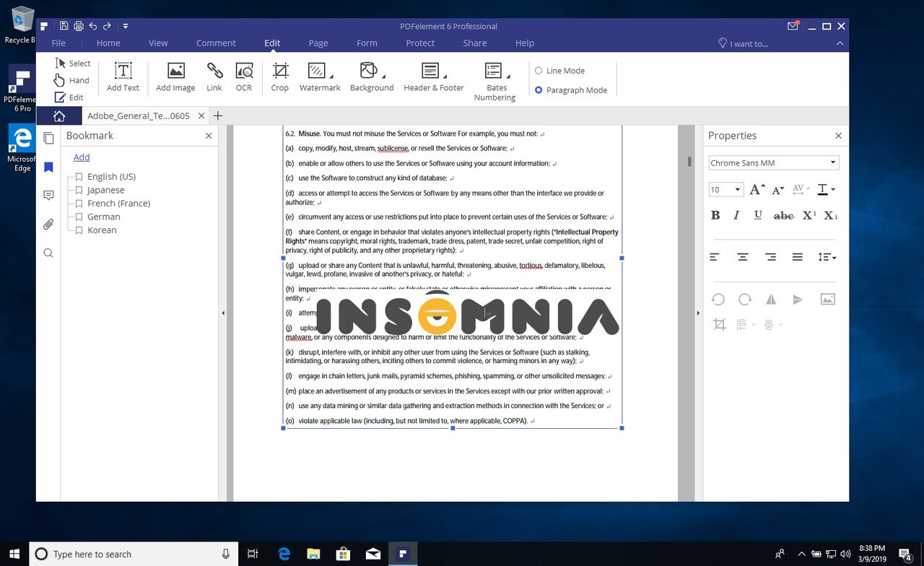Screen dimensions: 924x566
Task: Run the OCR tool
Action: pyautogui.click(x=244, y=77)
